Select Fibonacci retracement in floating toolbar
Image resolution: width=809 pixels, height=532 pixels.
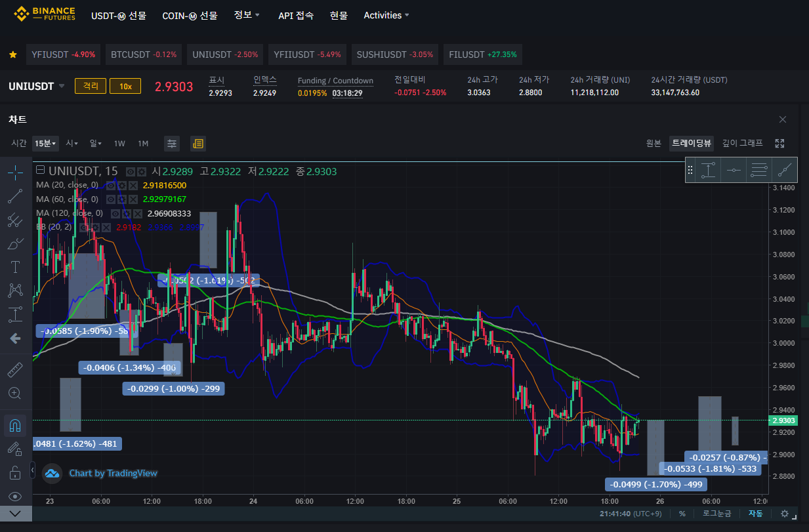(759, 171)
